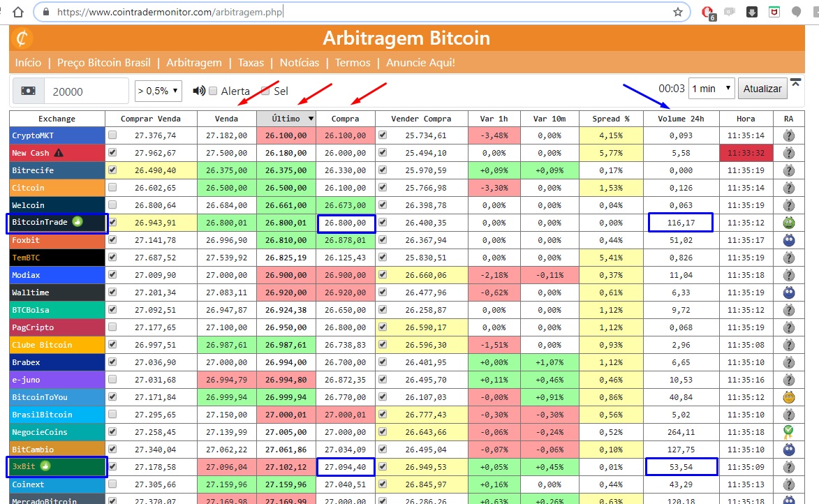Click the speaker alert sound icon

pyautogui.click(x=198, y=91)
